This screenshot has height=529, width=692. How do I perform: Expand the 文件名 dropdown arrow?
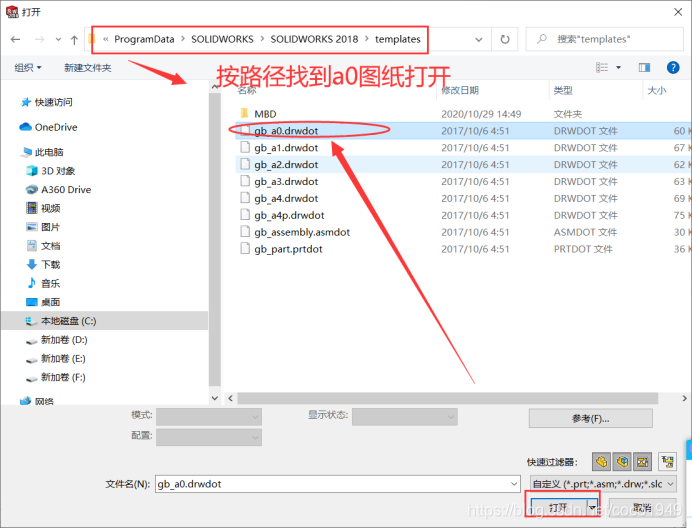[514, 484]
